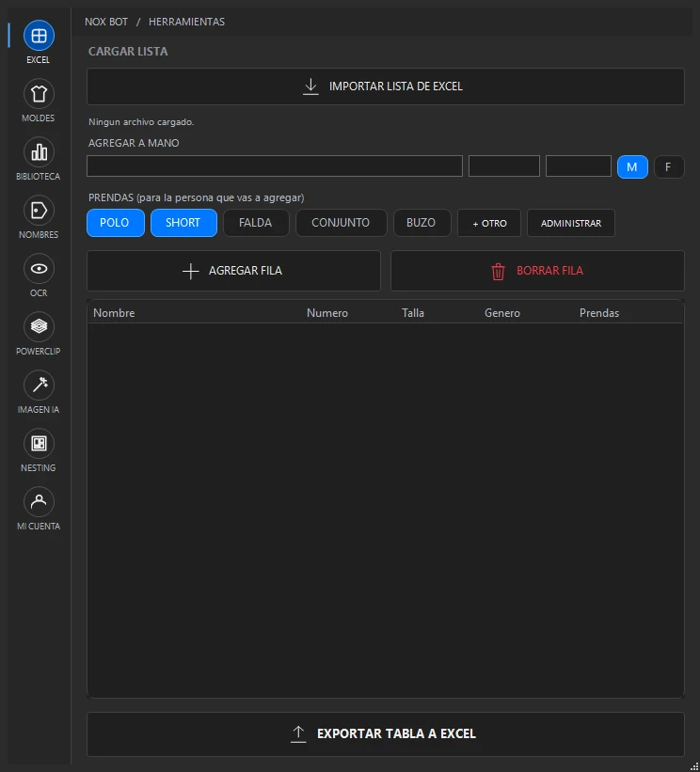The width and height of the screenshot is (700, 772).
Task: Click the window resize grip in corner
Action: click(694, 766)
